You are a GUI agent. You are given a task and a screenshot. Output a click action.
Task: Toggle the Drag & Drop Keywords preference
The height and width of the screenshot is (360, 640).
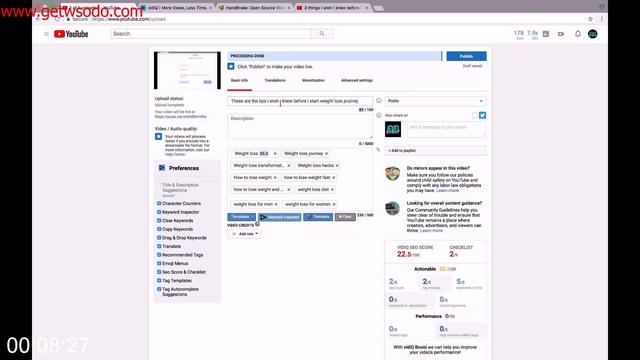point(159,238)
